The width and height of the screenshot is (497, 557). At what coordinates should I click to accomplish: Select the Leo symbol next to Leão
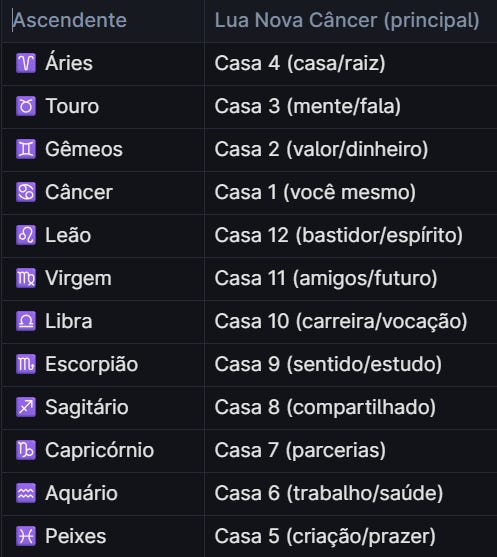tap(26, 235)
